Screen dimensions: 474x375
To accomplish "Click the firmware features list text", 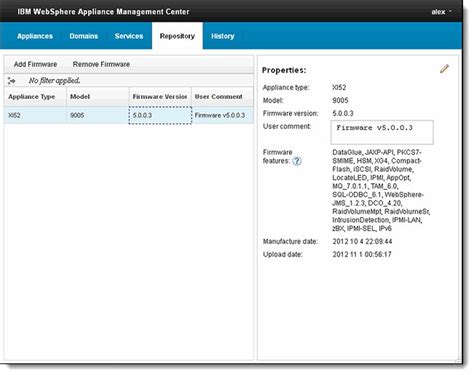I will tap(381, 190).
